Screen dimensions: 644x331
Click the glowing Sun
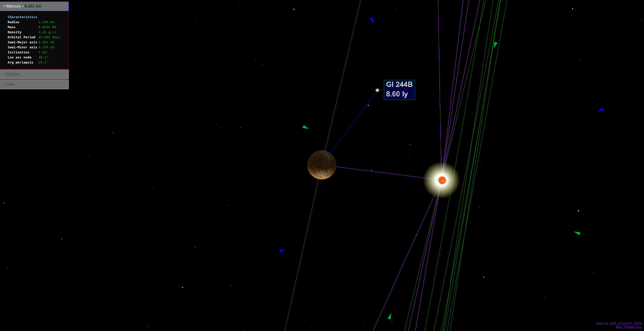(442, 180)
